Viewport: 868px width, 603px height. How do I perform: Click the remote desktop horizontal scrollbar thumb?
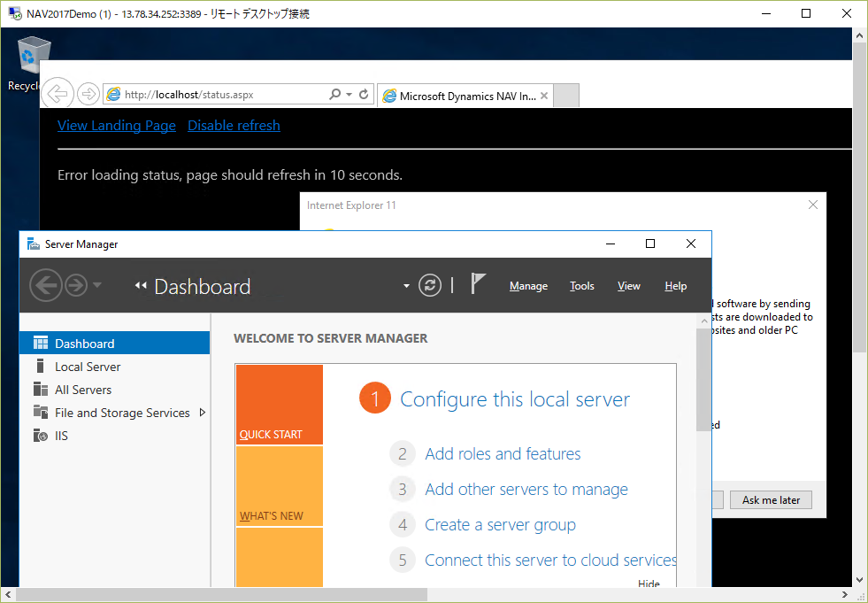tap(221, 595)
